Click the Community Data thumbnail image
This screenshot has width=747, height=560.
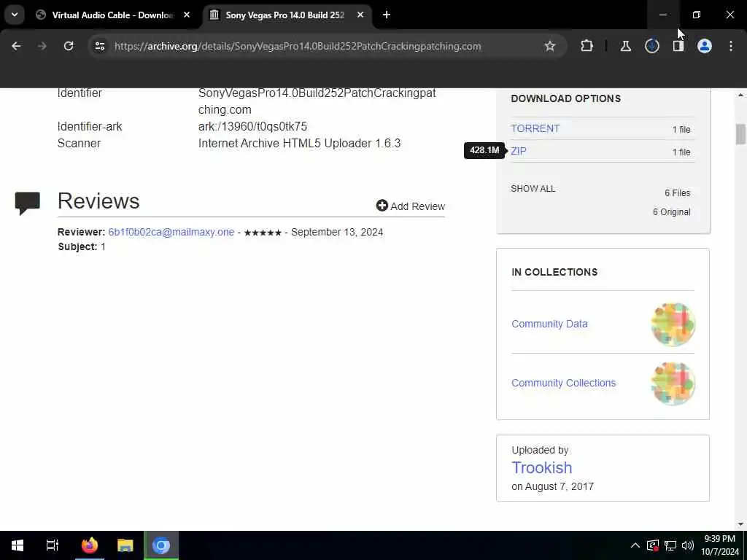tap(673, 324)
